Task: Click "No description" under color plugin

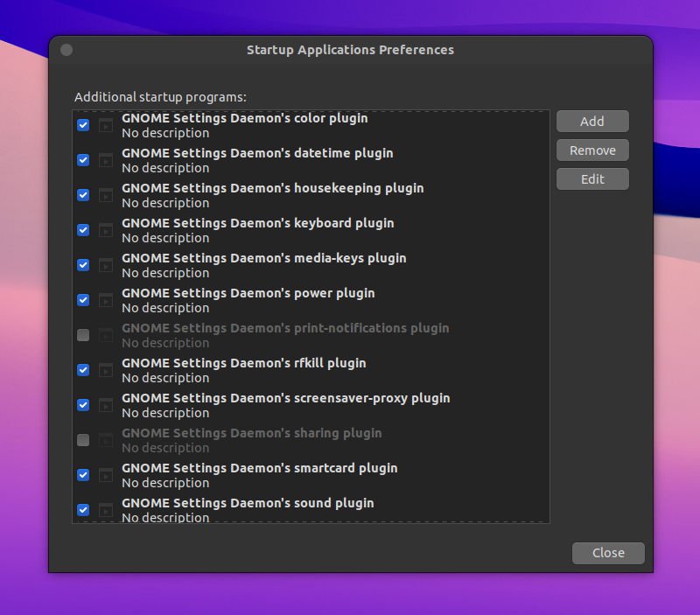Action: pyautogui.click(x=165, y=133)
